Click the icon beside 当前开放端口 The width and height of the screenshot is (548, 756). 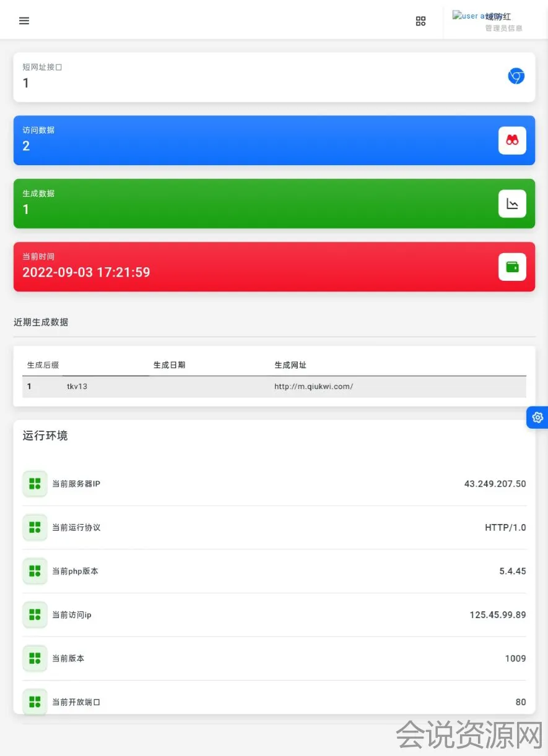coord(35,702)
